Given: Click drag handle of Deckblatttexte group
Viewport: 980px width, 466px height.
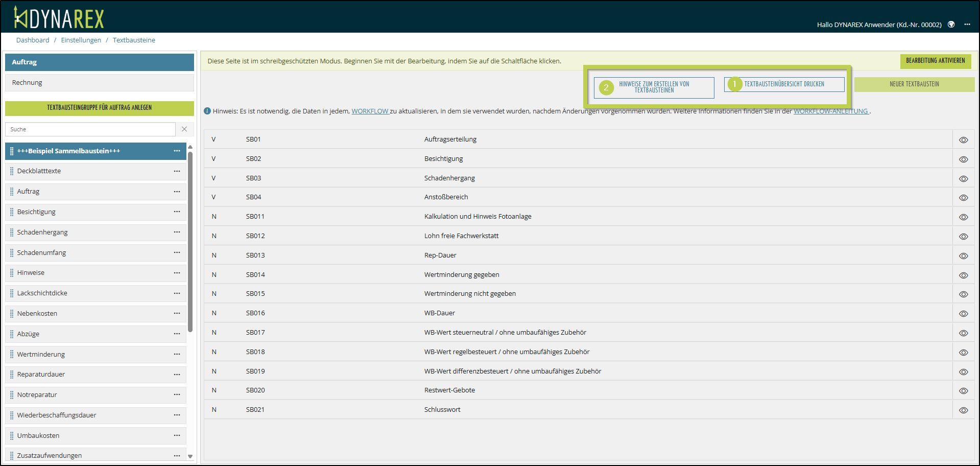Looking at the screenshot, I should [12, 171].
